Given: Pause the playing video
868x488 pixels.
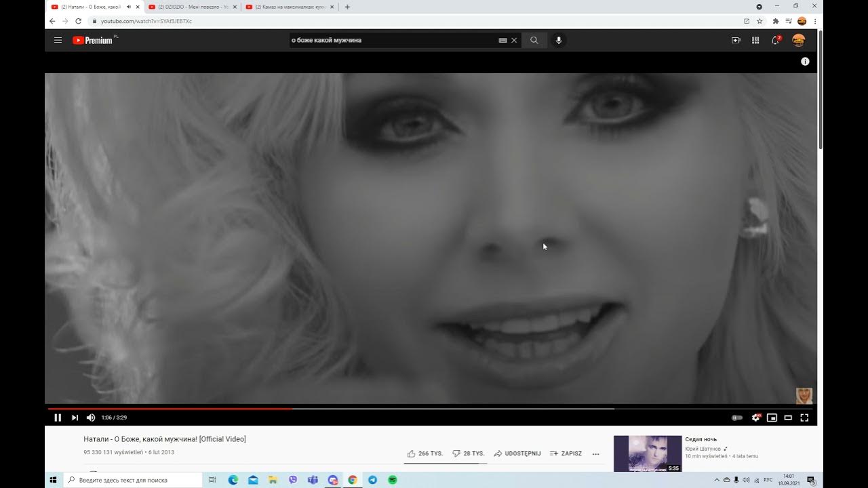Looking at the screenshot, I should (x=58, y=418).
